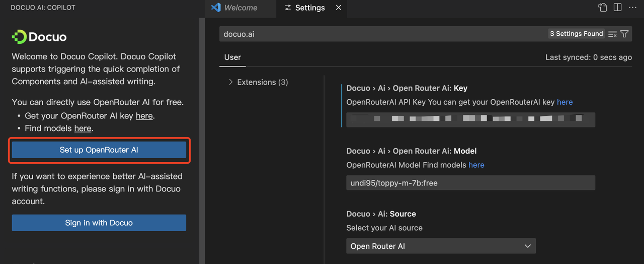Click the settings sliders icon on Settings tab
This screenshot has width=644, height=264.
(288, 8)
